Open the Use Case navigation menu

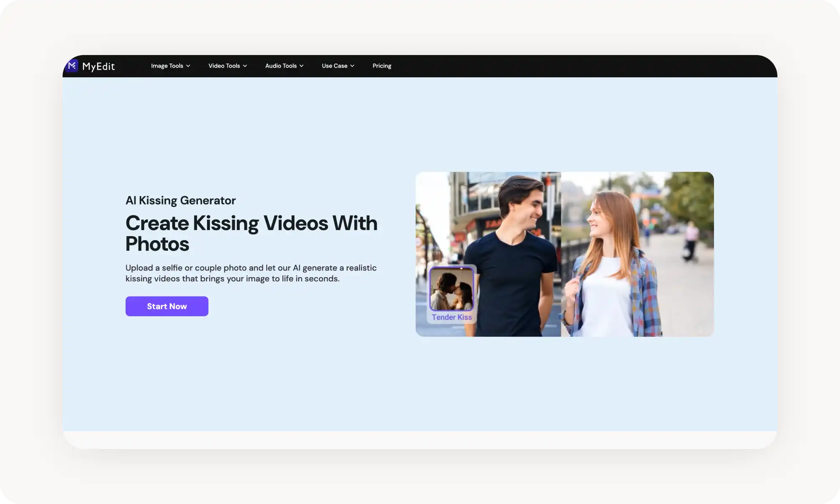point(334,66)
